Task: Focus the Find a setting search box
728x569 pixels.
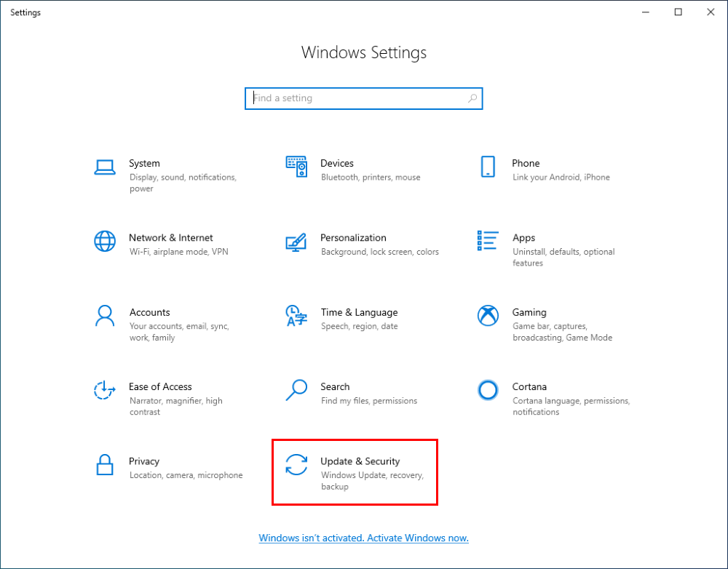Action: click(x=357, y=98)
